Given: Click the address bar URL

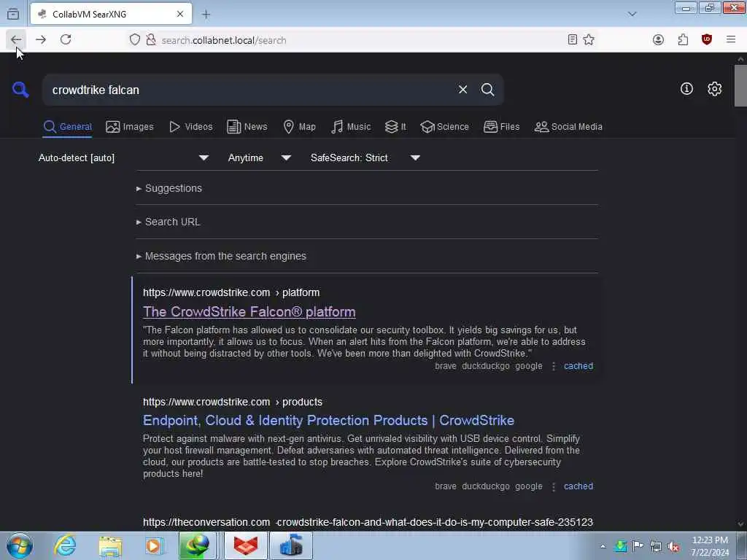Looking at the screenshot, I should (x=224, y=41).
